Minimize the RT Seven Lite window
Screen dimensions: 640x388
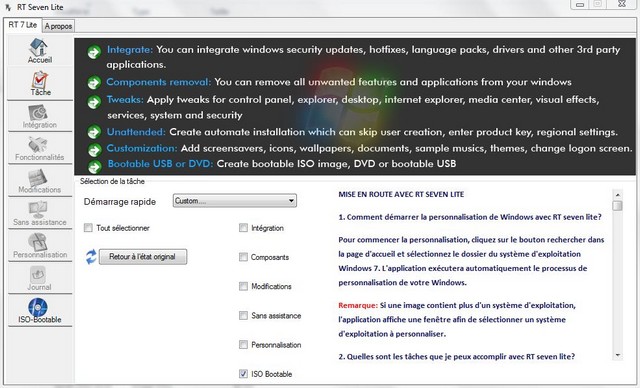580,4
